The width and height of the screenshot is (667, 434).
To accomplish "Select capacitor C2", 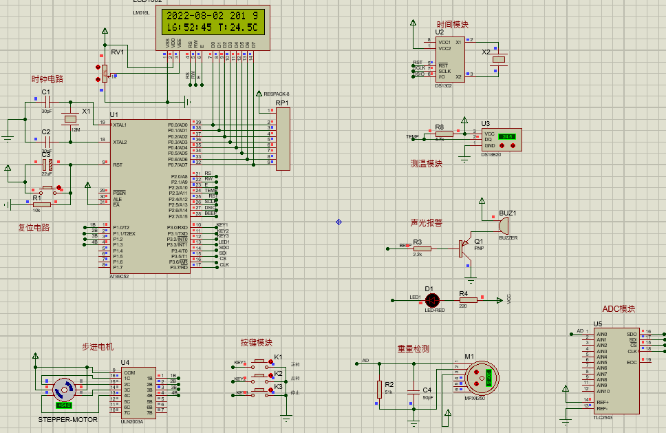I will point(46,142).
